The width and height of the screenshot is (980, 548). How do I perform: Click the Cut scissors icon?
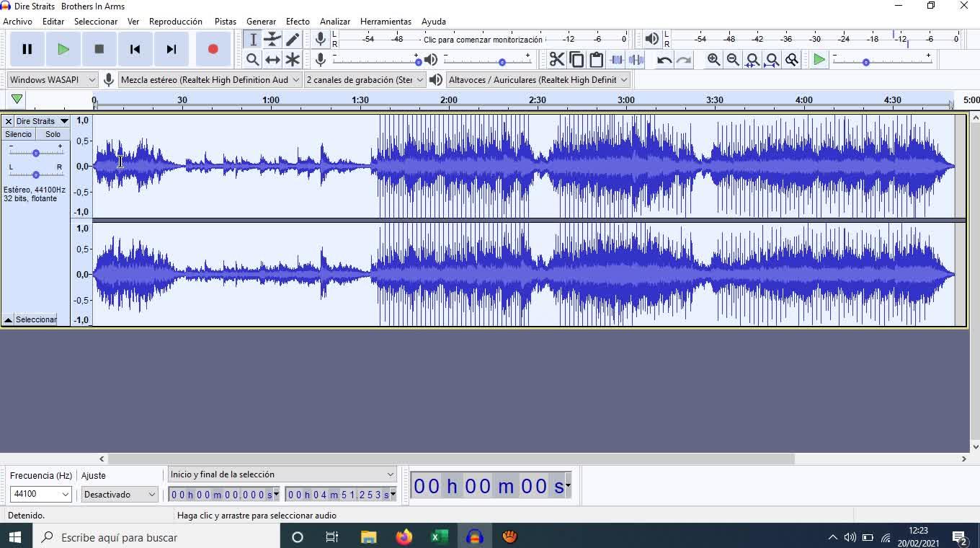click(556, 60)
